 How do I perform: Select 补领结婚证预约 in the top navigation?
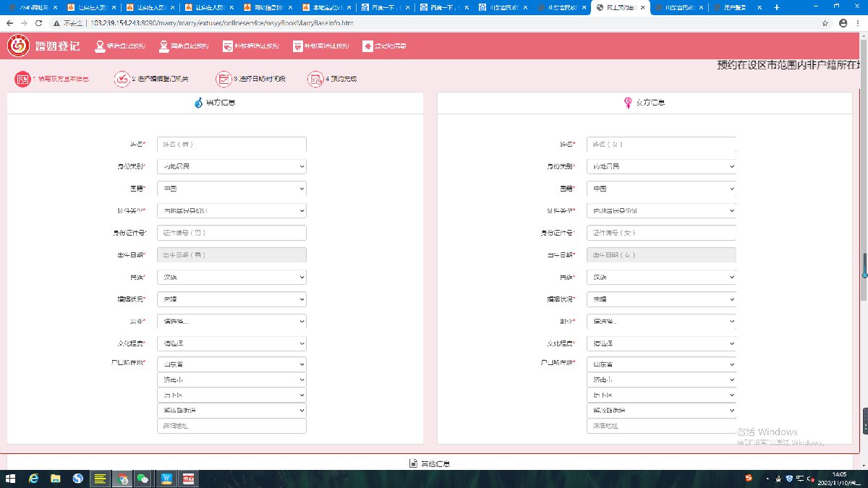tap(252, 46)
